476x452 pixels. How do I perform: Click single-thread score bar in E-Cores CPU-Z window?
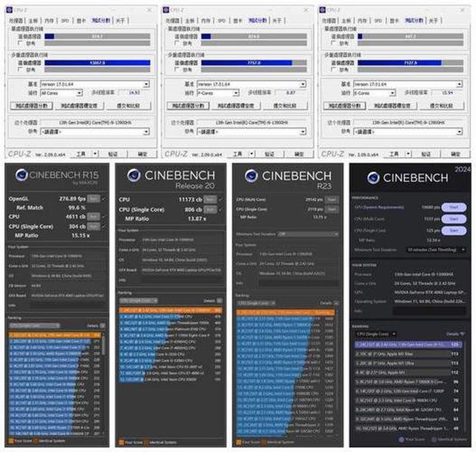point(411,36)
